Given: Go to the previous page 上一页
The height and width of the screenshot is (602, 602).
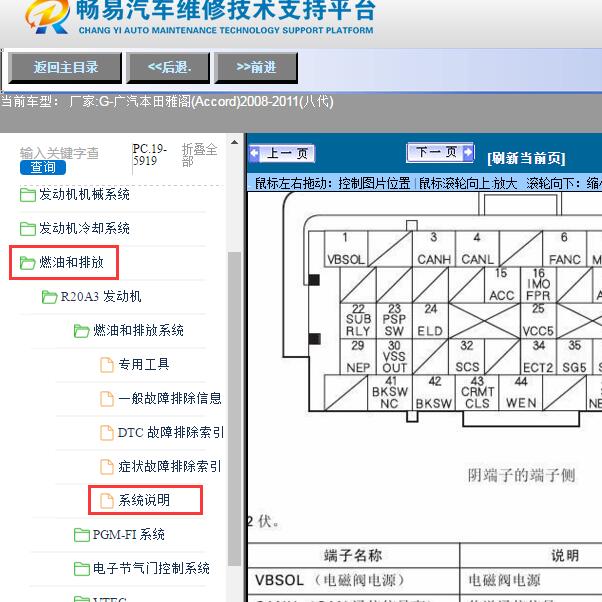Looking at the screenshot, I should pos(282,154).
